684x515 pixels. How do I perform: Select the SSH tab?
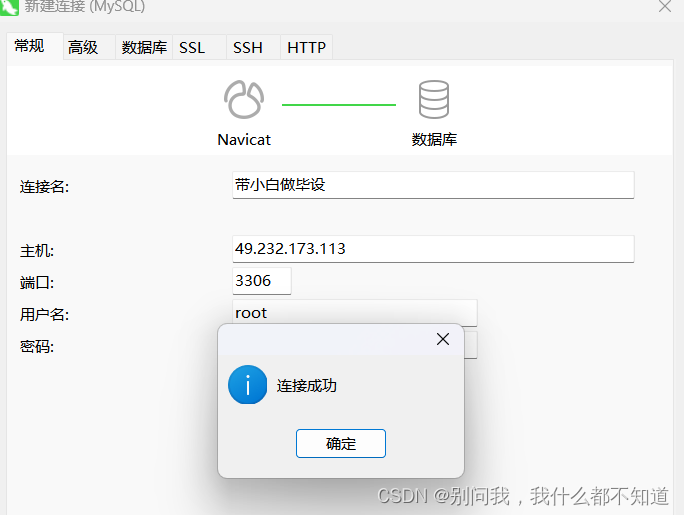[253, 47]
